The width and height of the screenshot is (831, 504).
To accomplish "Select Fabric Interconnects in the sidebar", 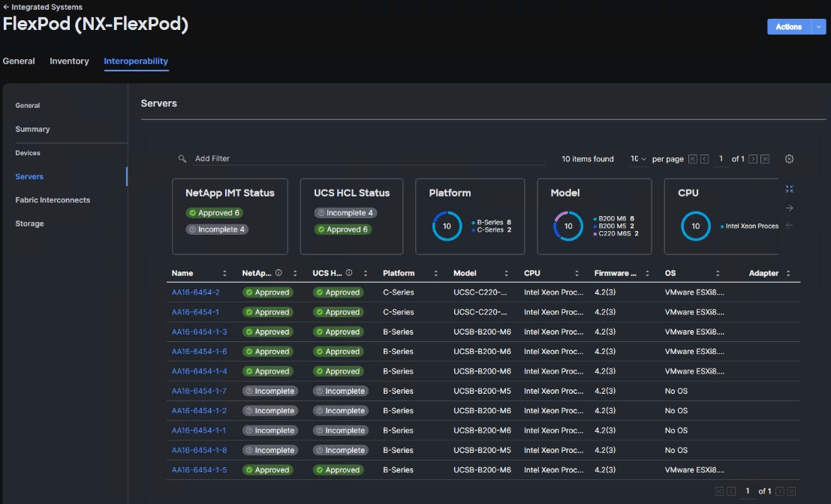I will pos(53,200).
